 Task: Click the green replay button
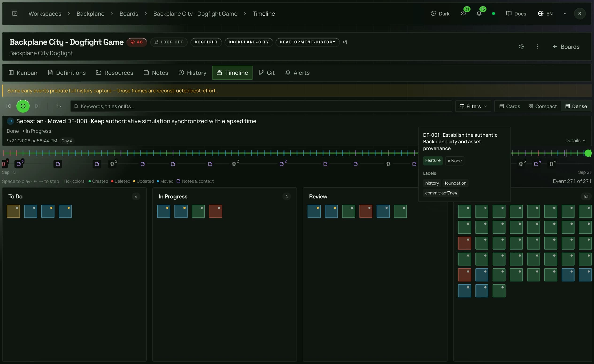point(23,106)
